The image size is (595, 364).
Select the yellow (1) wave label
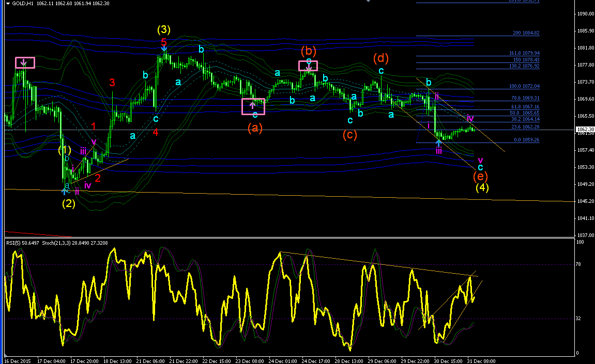(x=65, y=149)
